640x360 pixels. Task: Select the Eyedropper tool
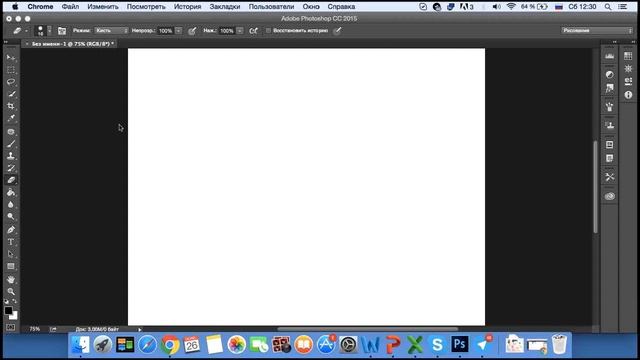11,118
